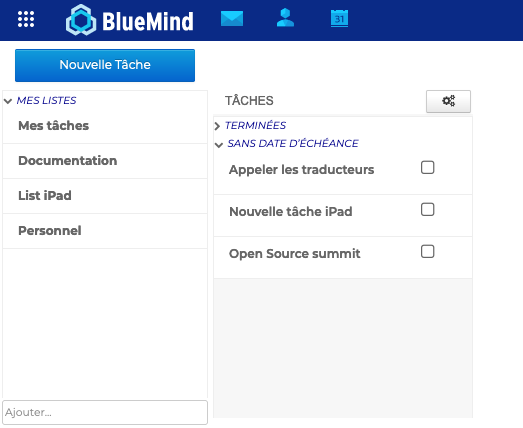Expand the Terminées section
Screen dimensions: 523x428
[217, 126]
